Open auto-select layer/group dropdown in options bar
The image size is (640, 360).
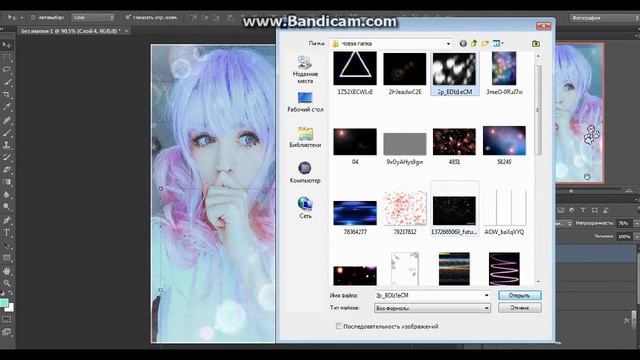pos(93,18)
